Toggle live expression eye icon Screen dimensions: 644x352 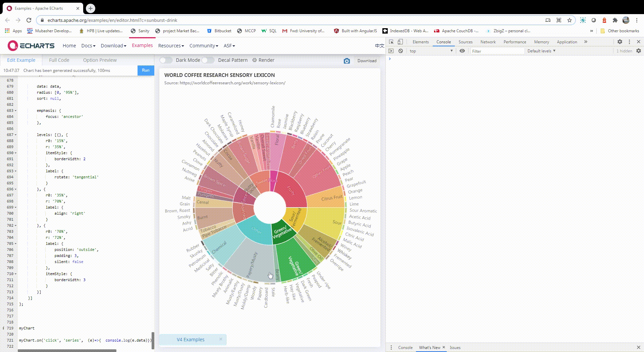tap(462, 51)
